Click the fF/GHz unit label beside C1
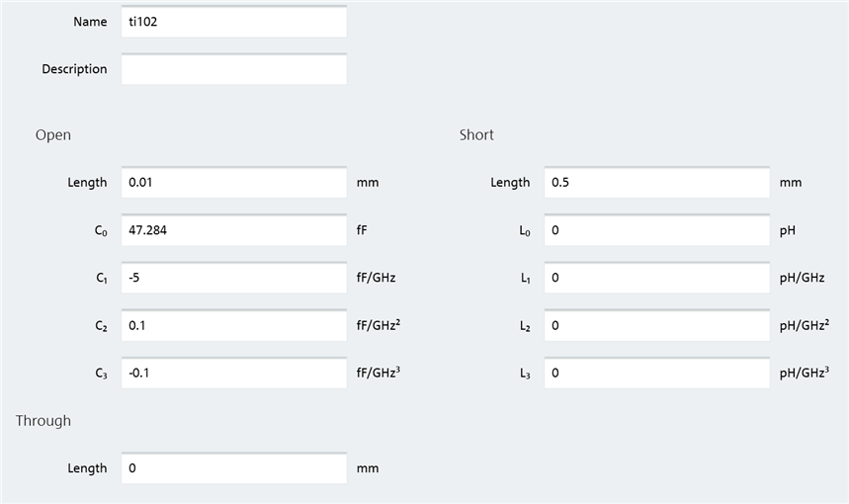849x504 pixels. tap(377, 278)
